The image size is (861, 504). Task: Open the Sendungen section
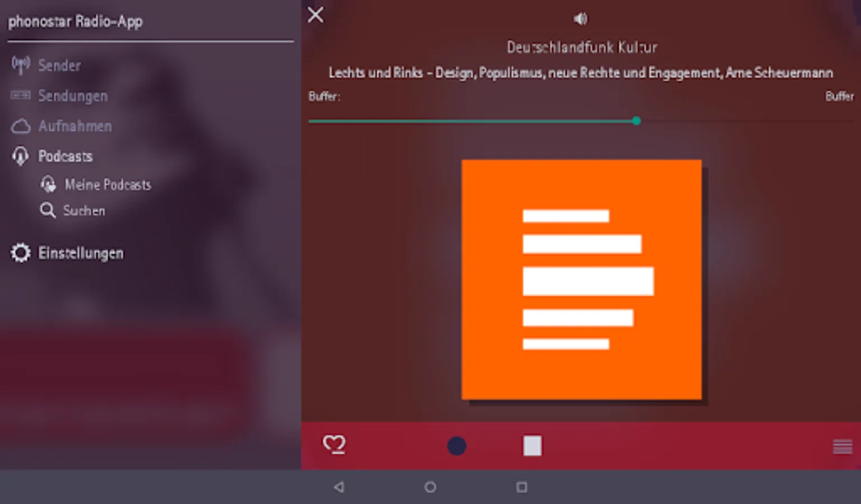tap(73, 96)
